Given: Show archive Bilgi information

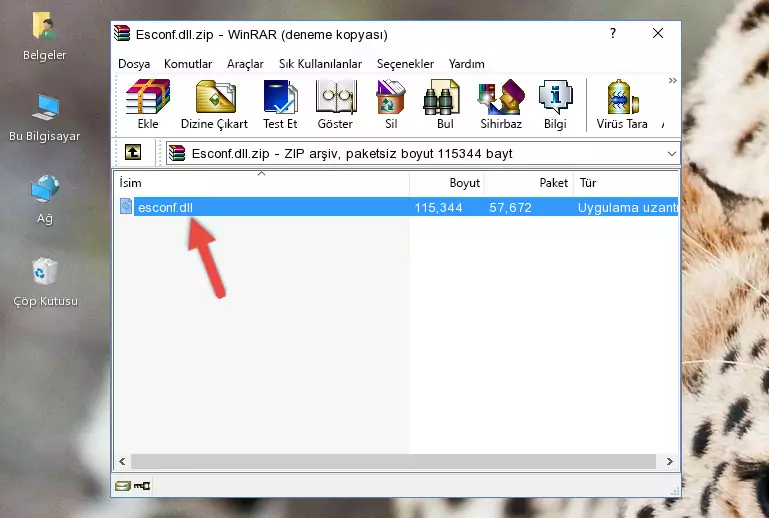Looking at the screenshot, I should click(x=555, y=104).
